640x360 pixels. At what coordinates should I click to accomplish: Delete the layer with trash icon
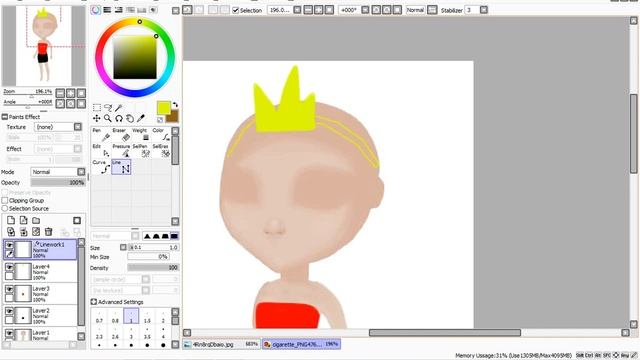[49, 232]
